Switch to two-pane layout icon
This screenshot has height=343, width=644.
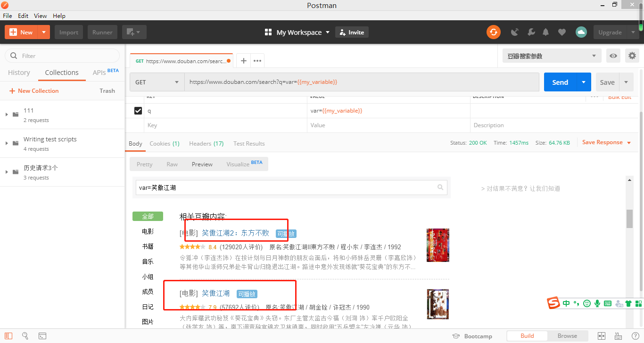click(x=601, y=336)
